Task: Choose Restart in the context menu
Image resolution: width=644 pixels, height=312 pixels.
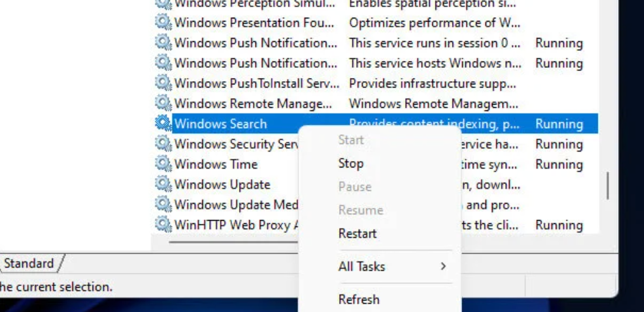Action: [x=357, y=233]
